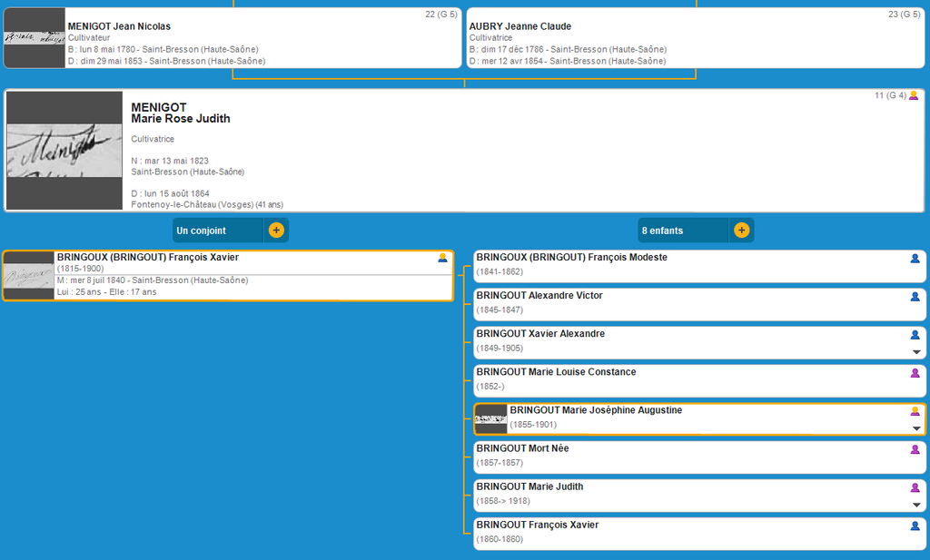The width and height of the screenshot is (930, 560).
Task: Click plus icon next to 8 enfants
Action: tap(741, 231)
